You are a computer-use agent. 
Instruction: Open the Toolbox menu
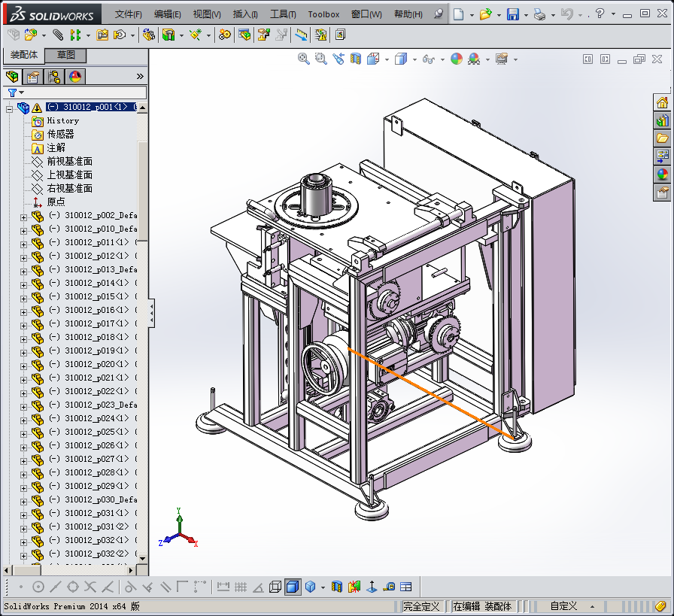323,14
